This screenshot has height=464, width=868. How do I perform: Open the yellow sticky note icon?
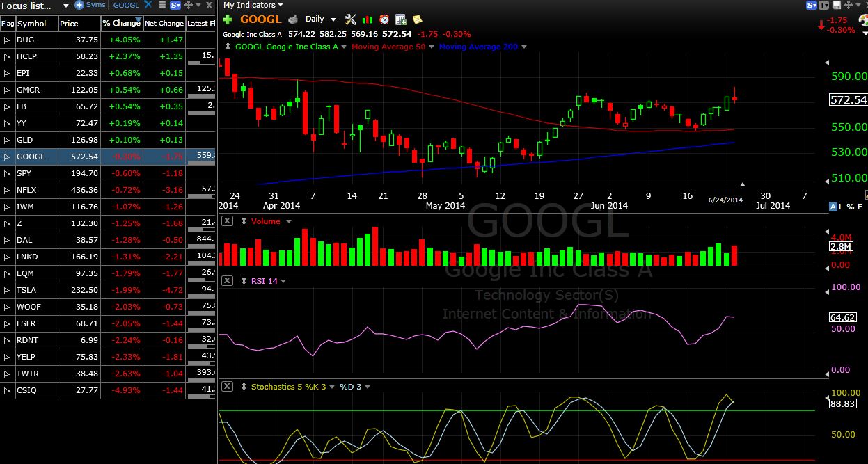[417, 19]
